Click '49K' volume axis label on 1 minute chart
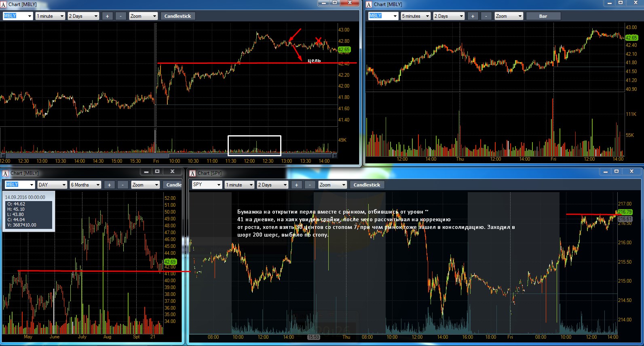This screenshot has width=644, height=346. (342, 140)
